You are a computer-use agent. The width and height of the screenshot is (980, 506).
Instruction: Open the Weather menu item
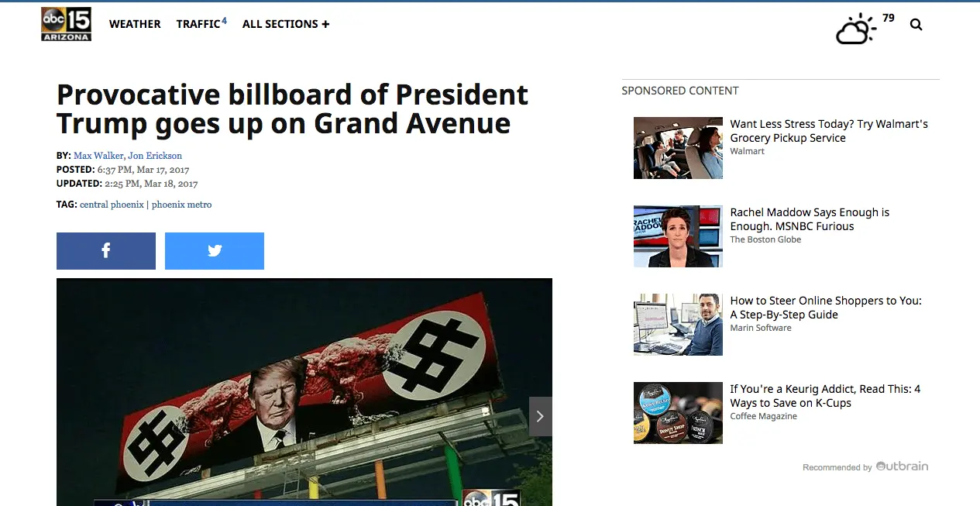pyautogui.click(x=135, y=24)
